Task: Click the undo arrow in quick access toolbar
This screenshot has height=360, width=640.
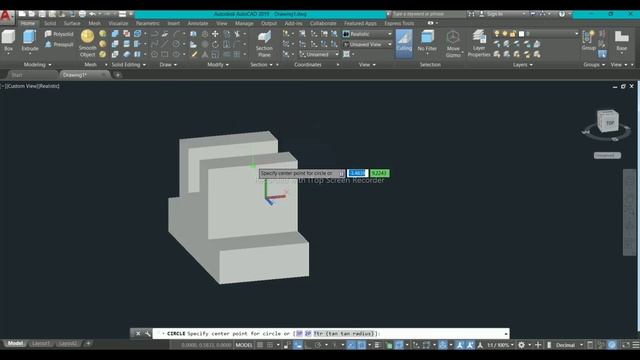Action: [92, 14]
